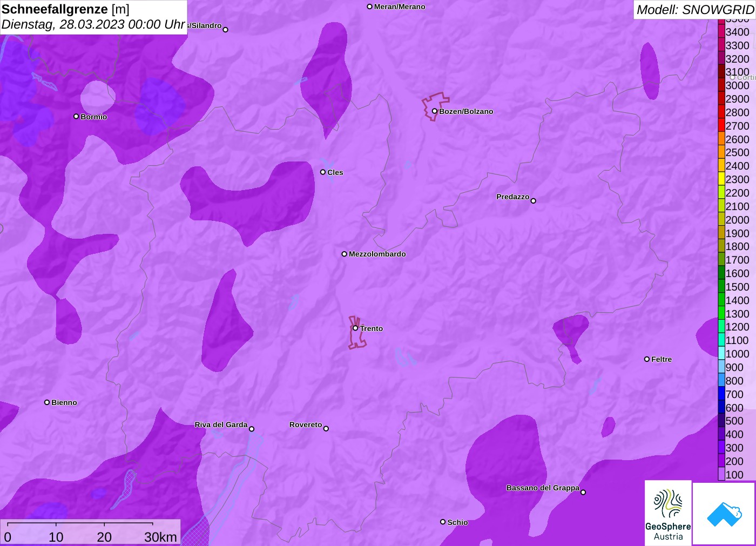Click the Predazzo location marker circle
Screen dimensions: 756x546
pyautogui.click(x=534, y=201)
